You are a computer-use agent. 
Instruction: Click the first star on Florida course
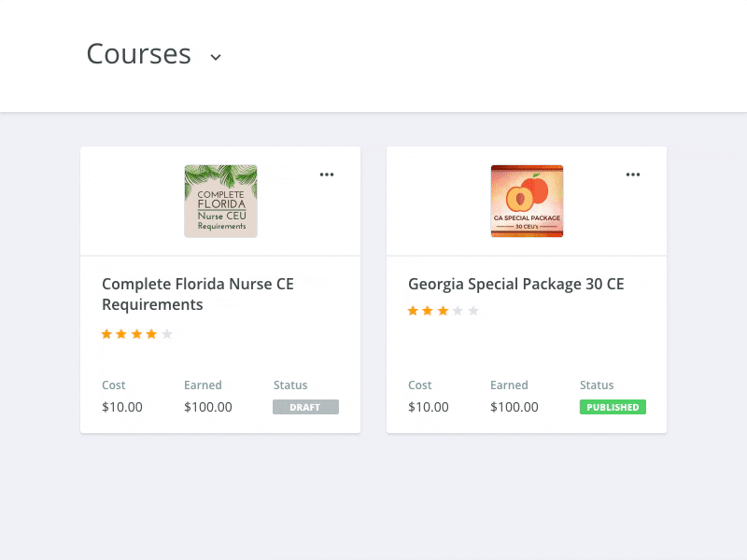click(x=106, y=334)
